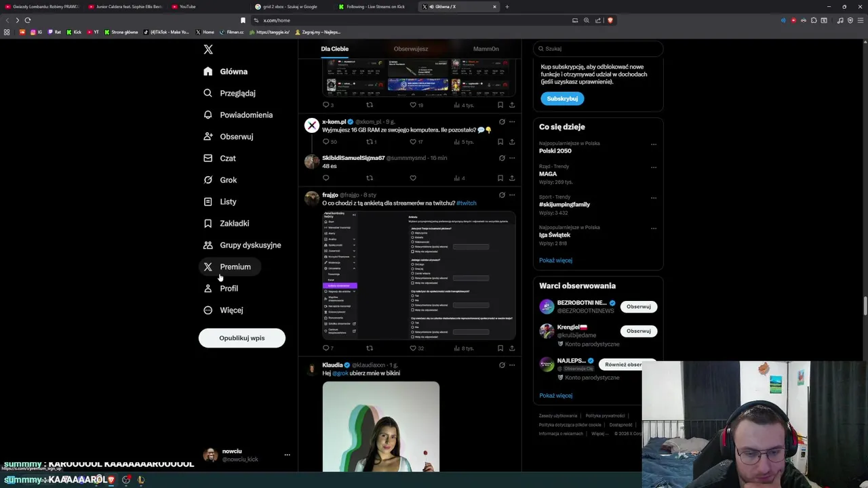Image resolution: width=868 pixels, height=488 pixels.
Task: Open MAGA trend
Action: point(548,174)
